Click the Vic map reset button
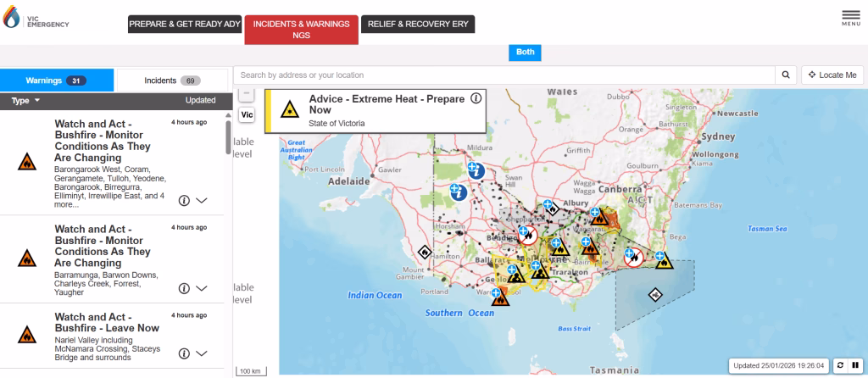Screen dimensions: 868x378 point(247,115)
